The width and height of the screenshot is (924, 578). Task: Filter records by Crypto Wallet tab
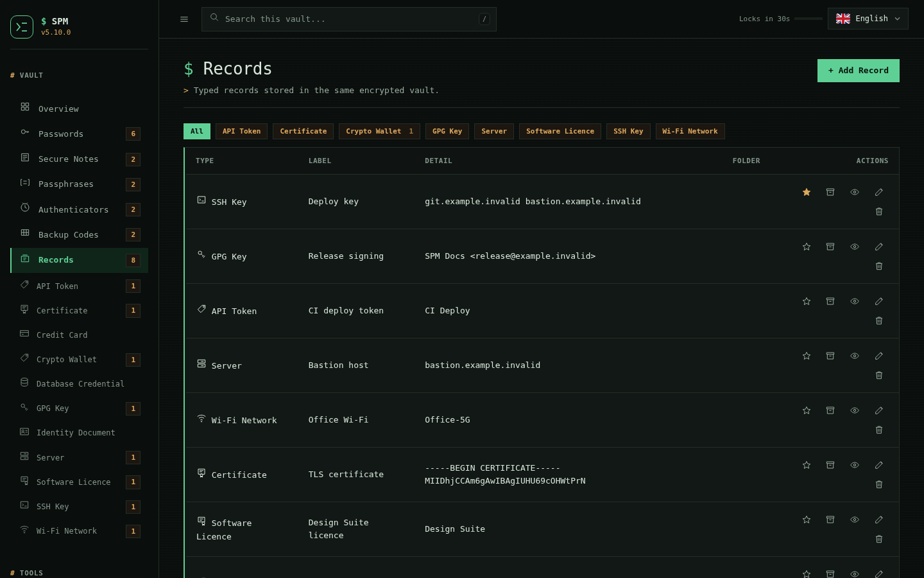tap(379, 131)
